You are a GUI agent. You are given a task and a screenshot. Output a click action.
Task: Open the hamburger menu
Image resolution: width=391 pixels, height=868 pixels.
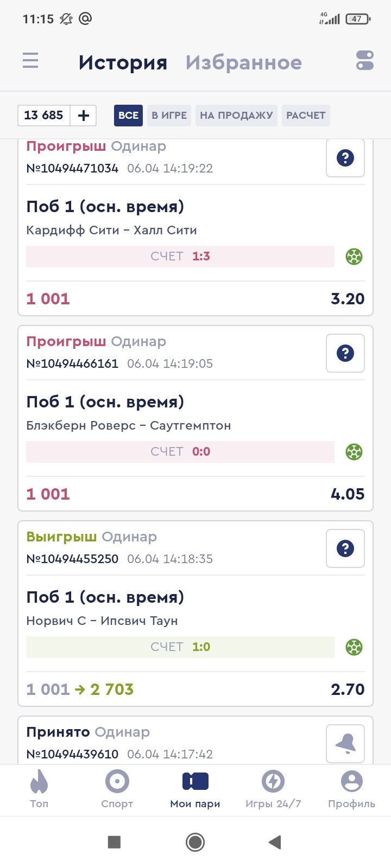30,60
